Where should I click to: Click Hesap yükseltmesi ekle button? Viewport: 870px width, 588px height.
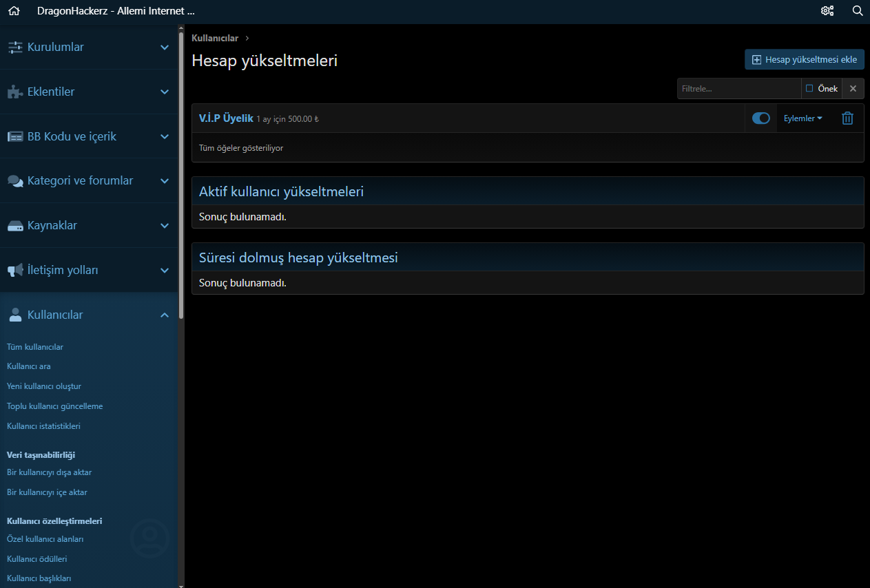[805, 60]
